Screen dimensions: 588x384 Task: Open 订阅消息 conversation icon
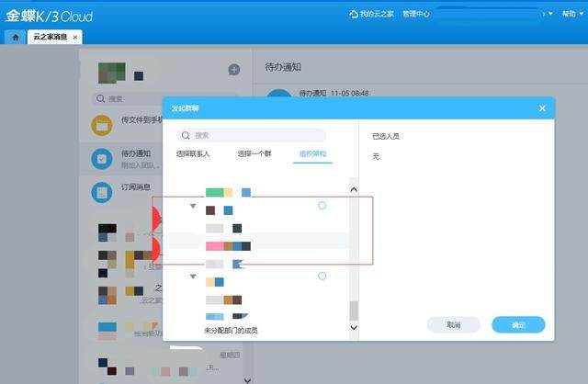[102, 192]
